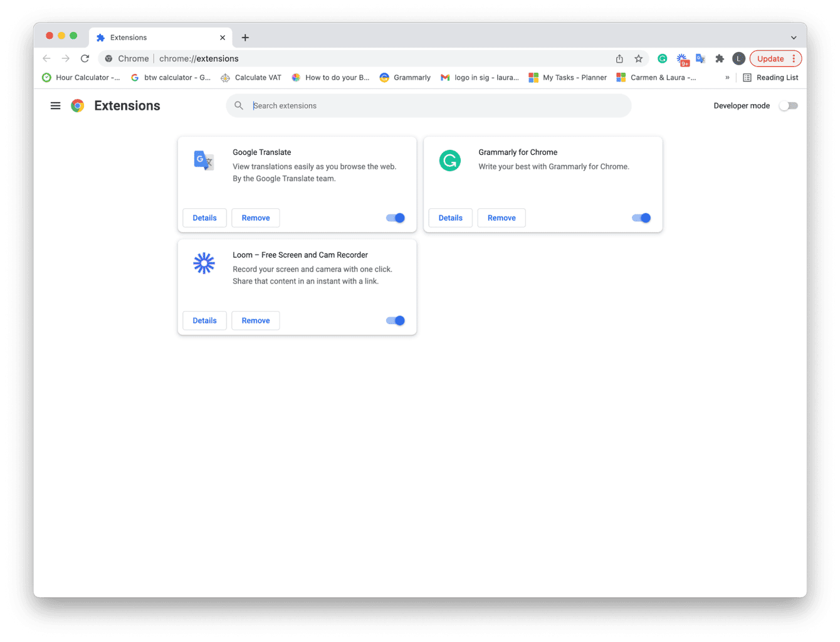This screenshot has height=642, width=840.
Task: Click the share/export icon in address bar
Action: click(619, 58)
